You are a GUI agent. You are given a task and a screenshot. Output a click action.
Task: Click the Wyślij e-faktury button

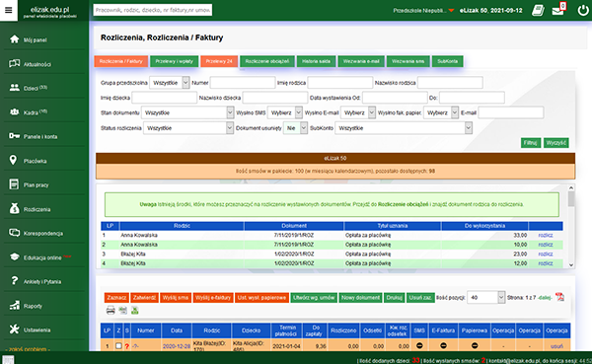pyautogui.click(x=213, y=298)
